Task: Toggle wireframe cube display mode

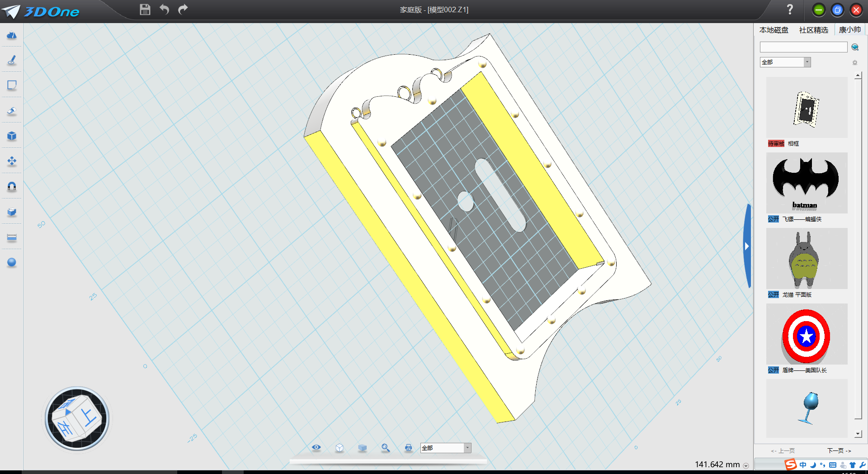Action: point(340,448)
